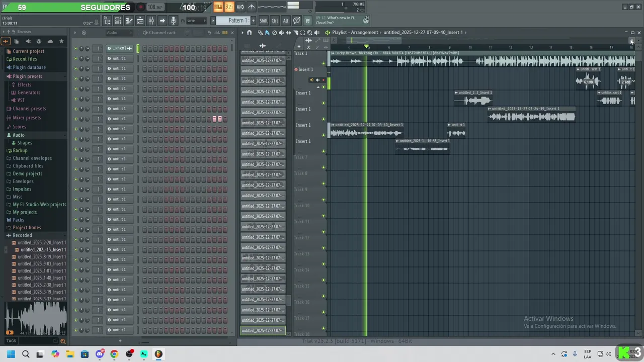Select the Playback speaker tool in the Playlist
Image resolution: width=644 pixels, height=362 pixels.
point(316,32)
